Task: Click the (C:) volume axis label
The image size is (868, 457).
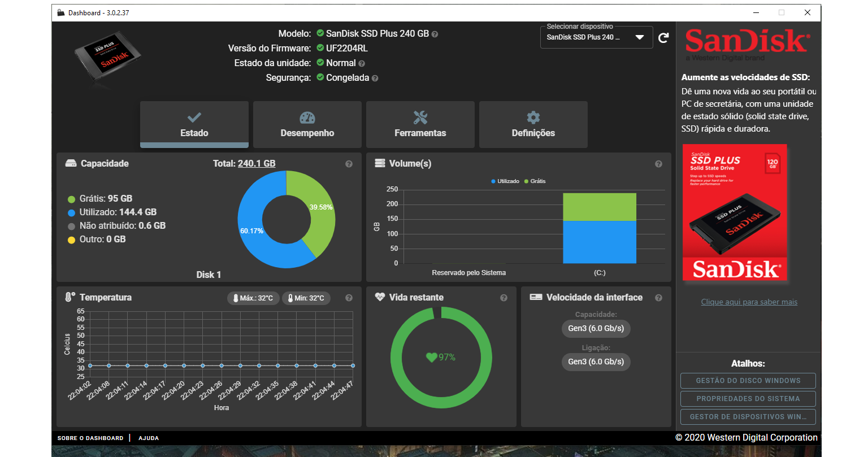Action: (x=600, y=273)
